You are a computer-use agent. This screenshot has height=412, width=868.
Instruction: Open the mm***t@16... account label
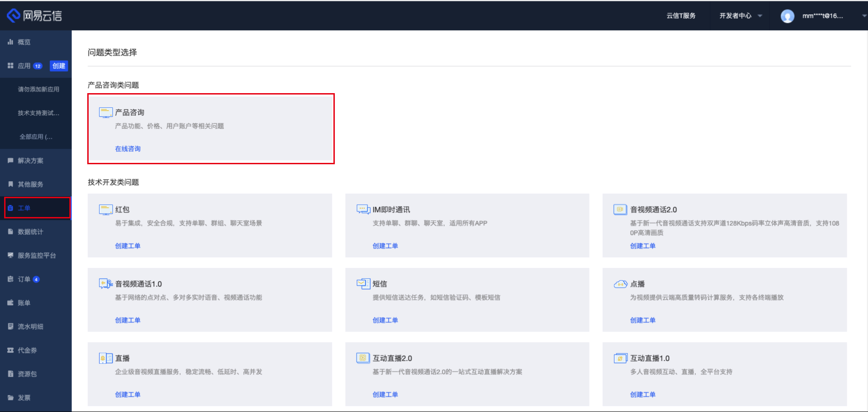click(823, 16)
